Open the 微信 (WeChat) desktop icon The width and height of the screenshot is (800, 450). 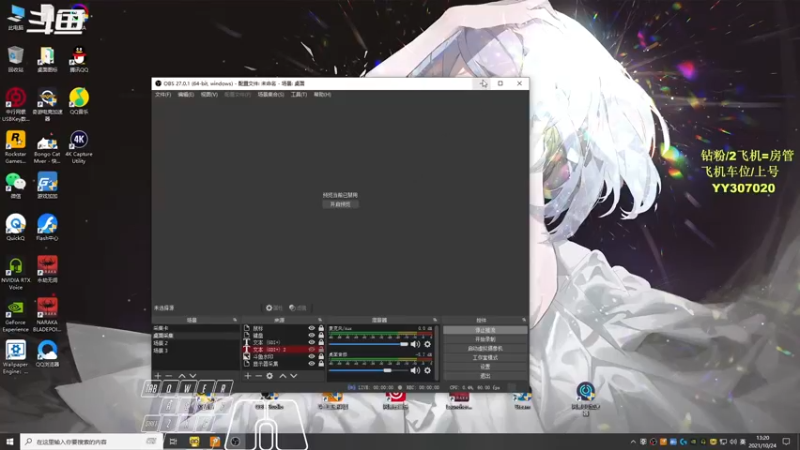pos(15,186)
